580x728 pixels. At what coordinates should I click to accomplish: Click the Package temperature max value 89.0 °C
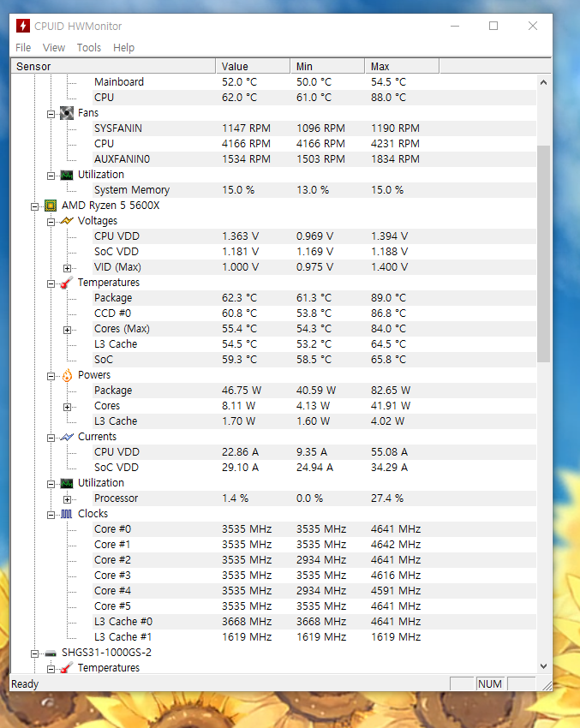pyautogui.click(x=388, y=297)
